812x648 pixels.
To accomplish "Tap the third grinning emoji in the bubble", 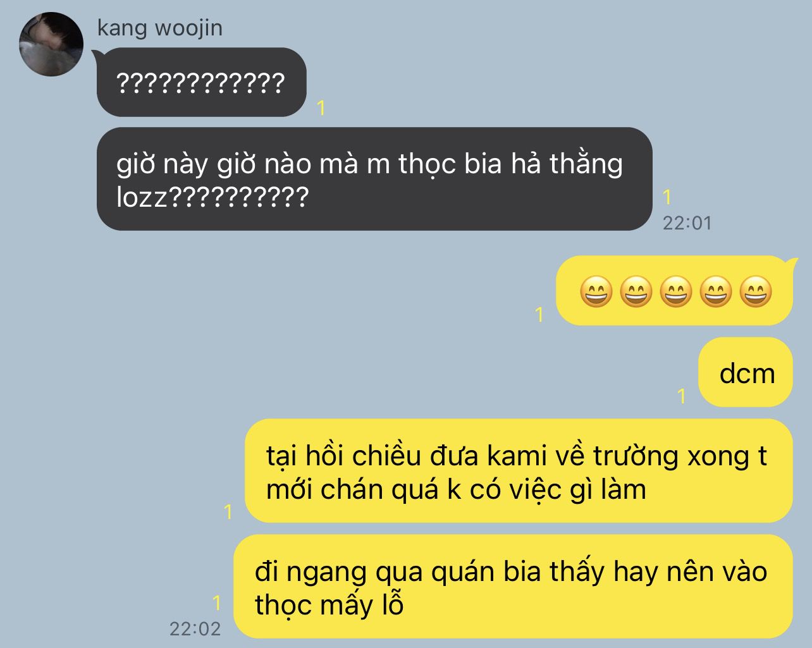I will [675, 292].
